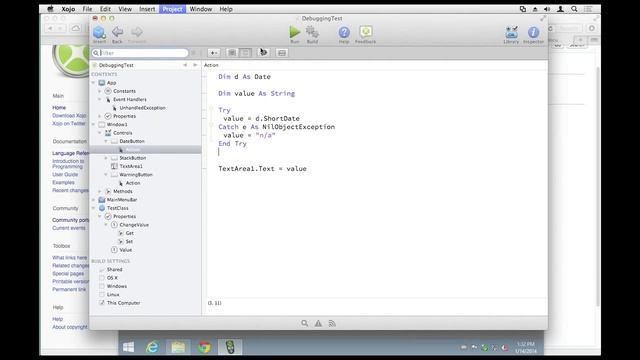Open Help question mark icon

[x=344, y=32]
